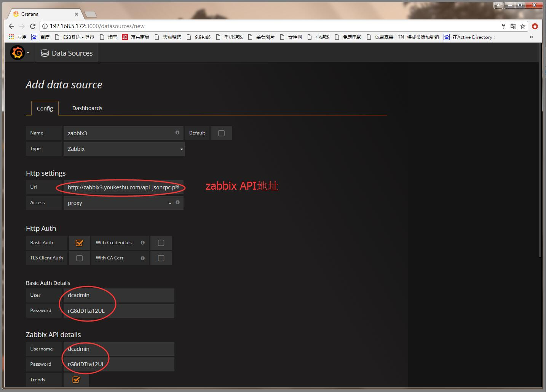
Task: Open the 免费电影 bookmark
Action: 348,37
